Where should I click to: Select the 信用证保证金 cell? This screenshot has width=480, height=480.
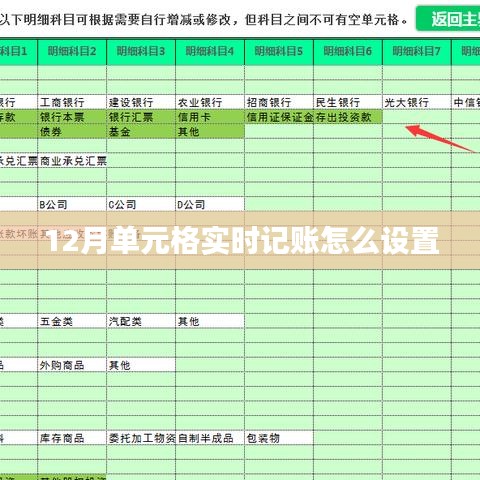[279, 117]
